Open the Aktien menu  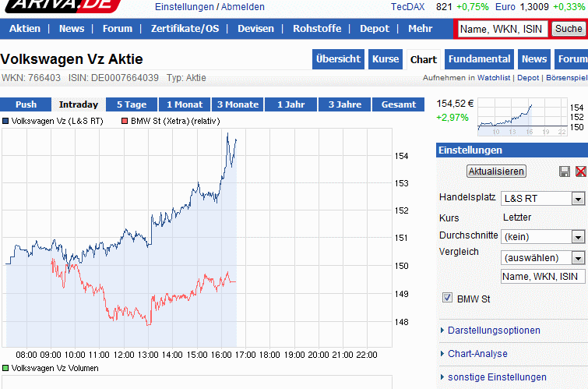(25, 29)
